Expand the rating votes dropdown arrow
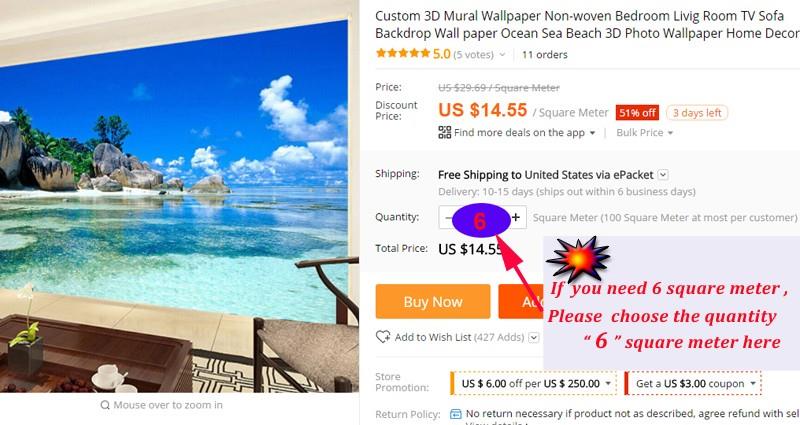The image size is (800, 425). tap(502, 55)
